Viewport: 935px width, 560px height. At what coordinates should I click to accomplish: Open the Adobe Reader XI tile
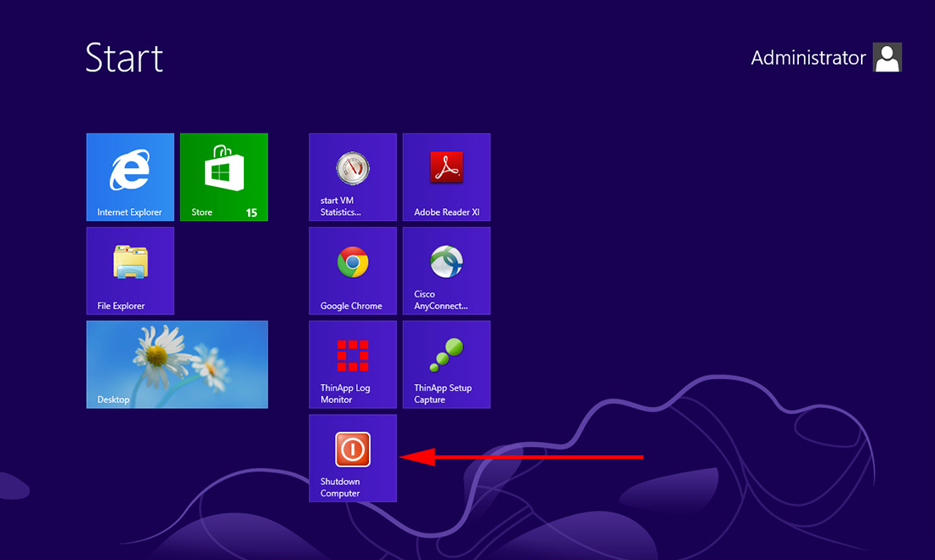[x=446, y=177]
